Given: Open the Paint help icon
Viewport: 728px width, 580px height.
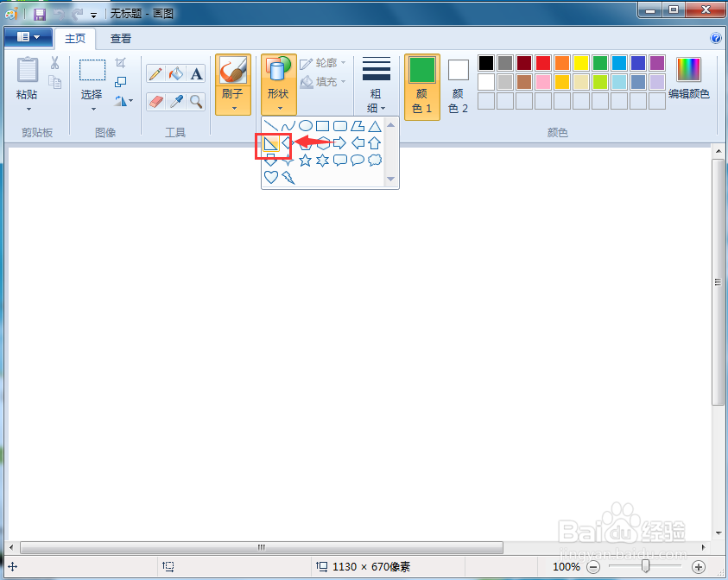Looking at the screenshot, I should click(x=715, y=38).
